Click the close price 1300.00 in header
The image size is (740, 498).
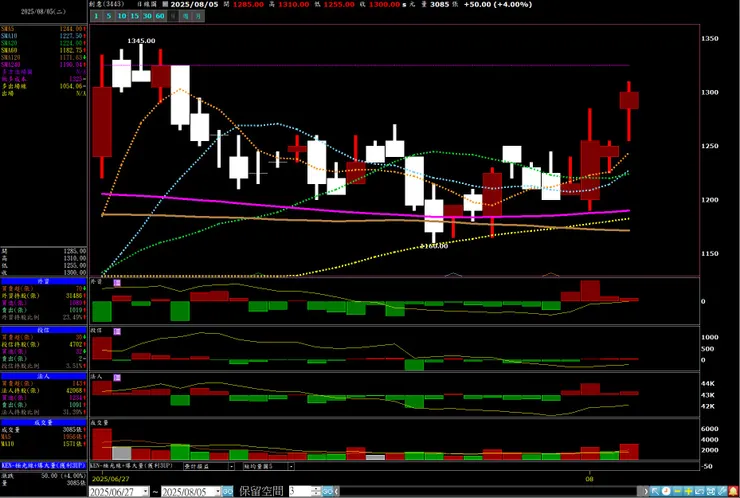[x=384, y=4]
